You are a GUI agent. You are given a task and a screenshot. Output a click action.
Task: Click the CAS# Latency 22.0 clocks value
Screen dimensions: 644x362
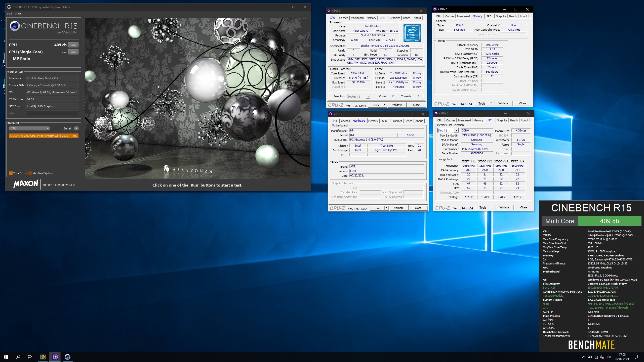[492, 54]
